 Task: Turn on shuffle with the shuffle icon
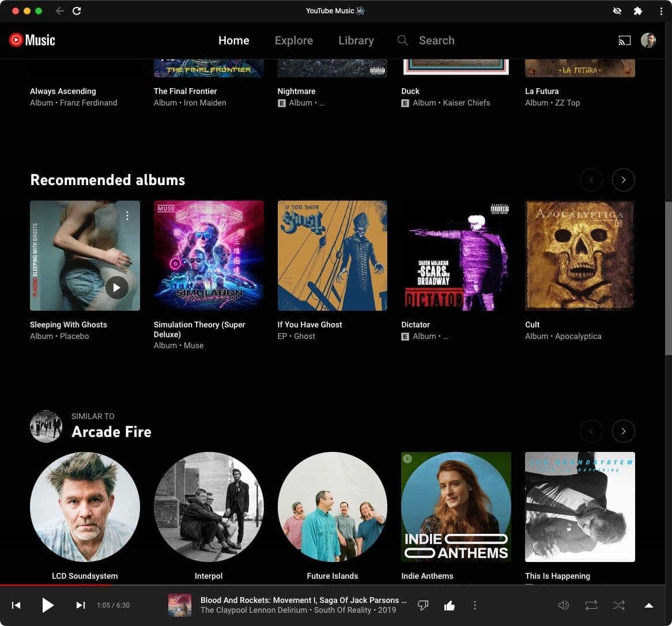pos(619,605)
